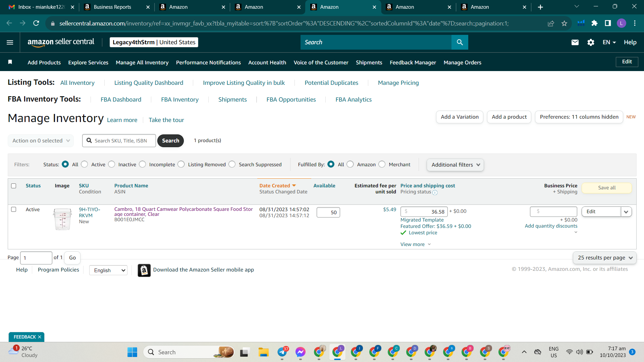Open the Seller Central hamburger menu
The image size is (644, 362).
coord(10,42)
